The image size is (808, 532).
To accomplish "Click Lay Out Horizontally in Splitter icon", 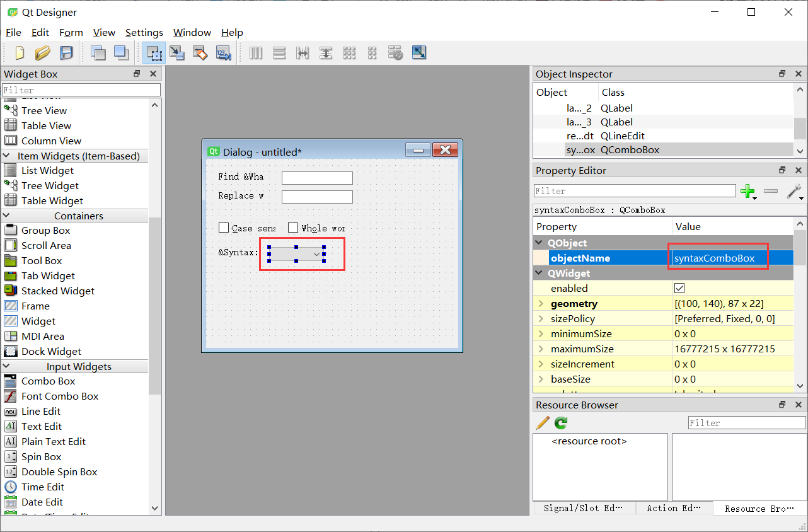I will [x=303, y=53].
